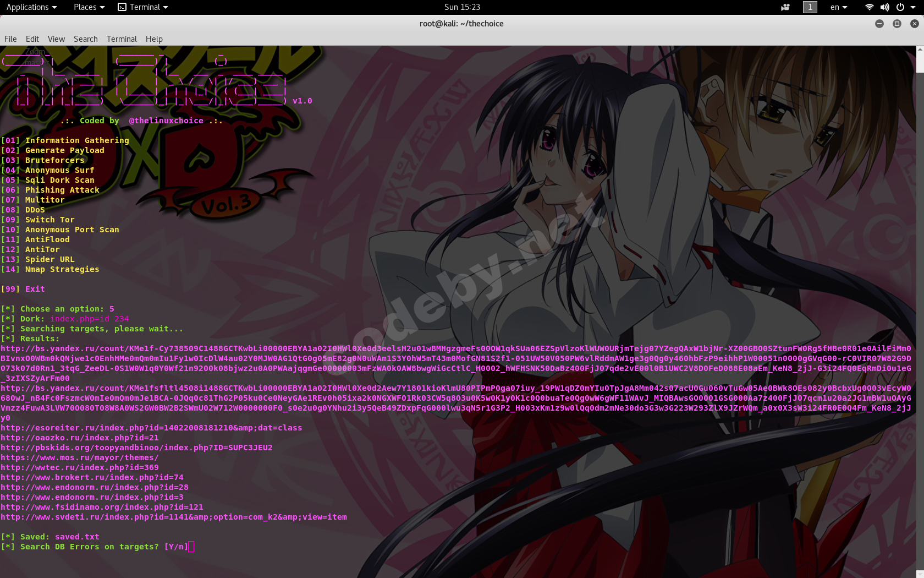Click the AntiTor option text
The width and height of the screenshot is (924, 578).
42,249
